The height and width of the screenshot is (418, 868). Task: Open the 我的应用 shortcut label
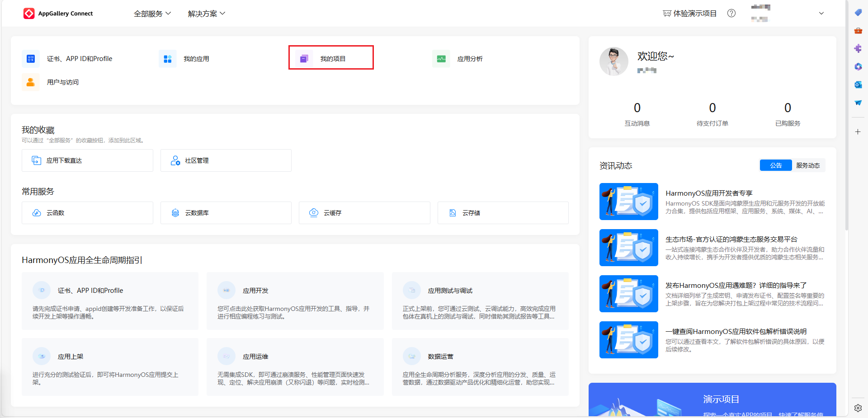coord(196,59)
